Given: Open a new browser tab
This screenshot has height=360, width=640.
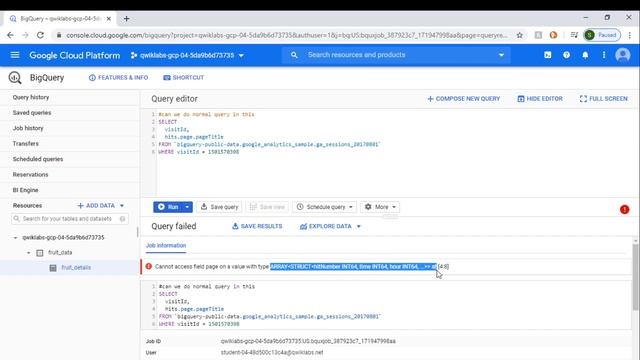Looking at the screenshot, I should pyautogui.click(x=127, y=18).
